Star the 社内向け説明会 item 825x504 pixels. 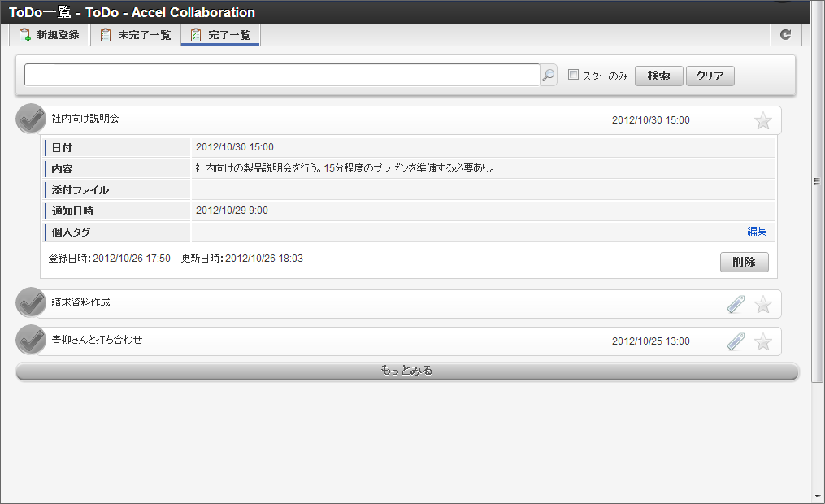tap(763, 121)
